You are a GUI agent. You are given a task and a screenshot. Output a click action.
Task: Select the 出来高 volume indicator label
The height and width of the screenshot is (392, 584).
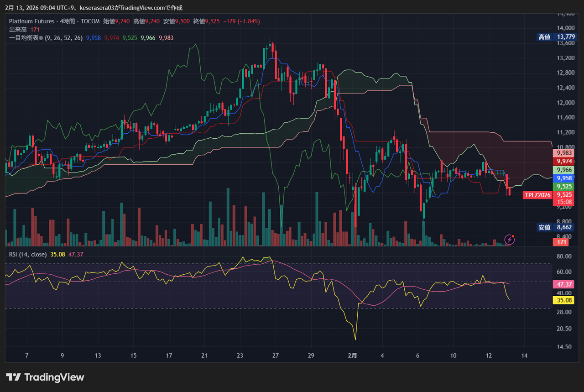[x=18, y=29]
